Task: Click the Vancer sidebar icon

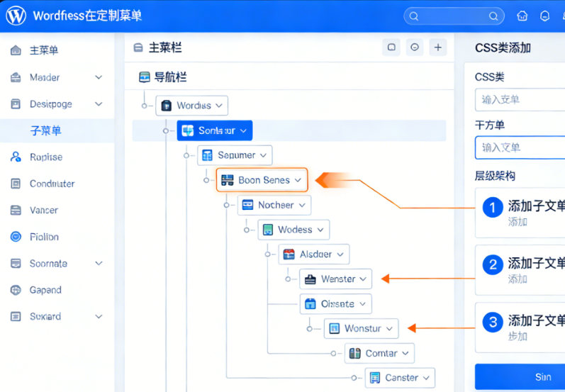Action: (16, 210)
